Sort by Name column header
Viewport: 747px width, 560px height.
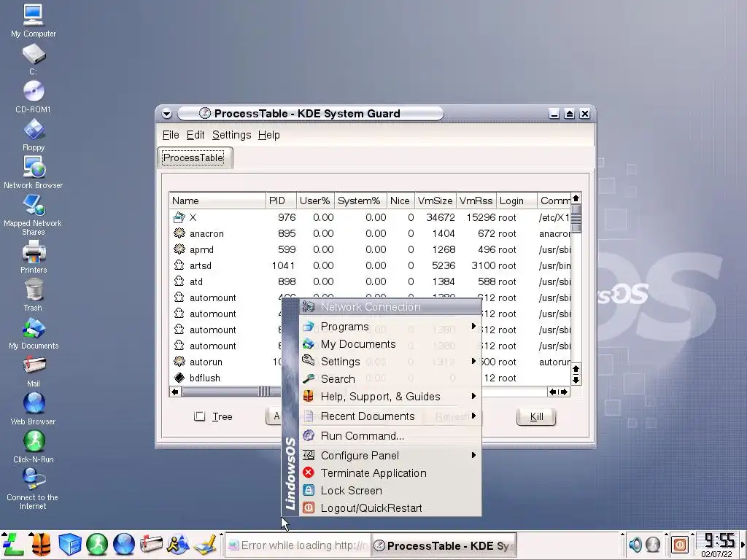(217, 201)
